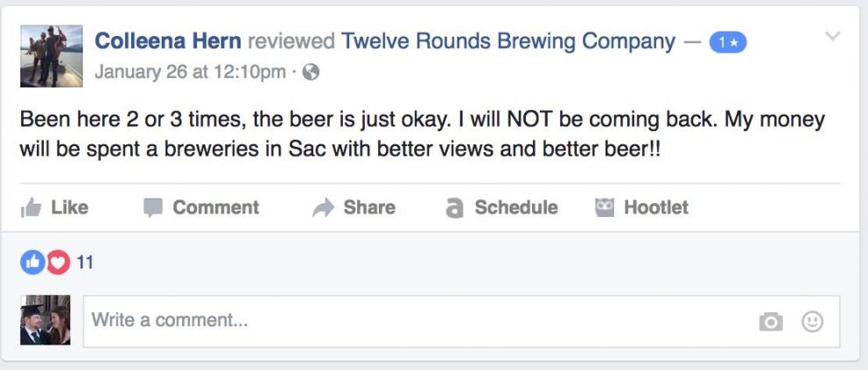Click the Like button text
868x370 pixels.
(x=70, y=207)
